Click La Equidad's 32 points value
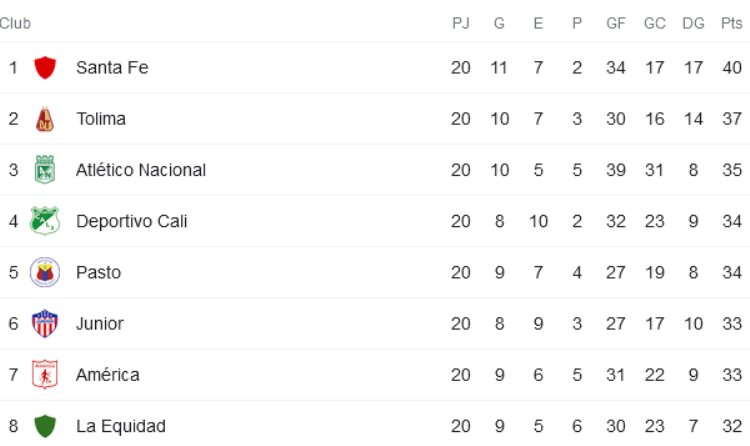Viewport: 750px width, 446px height. (x=731, y=426)
